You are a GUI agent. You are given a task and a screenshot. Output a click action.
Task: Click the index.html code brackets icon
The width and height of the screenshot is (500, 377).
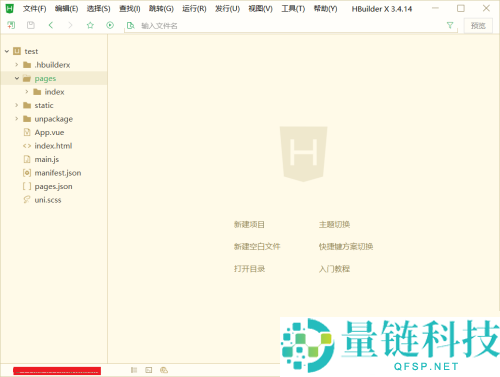tap(27, 146)
